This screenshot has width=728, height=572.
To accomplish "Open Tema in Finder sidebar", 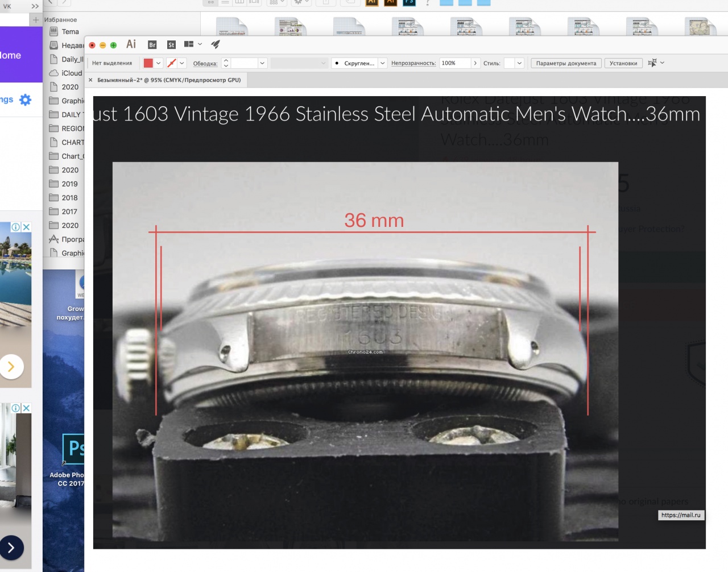I will pyautogui.click(x=71, y=32).
